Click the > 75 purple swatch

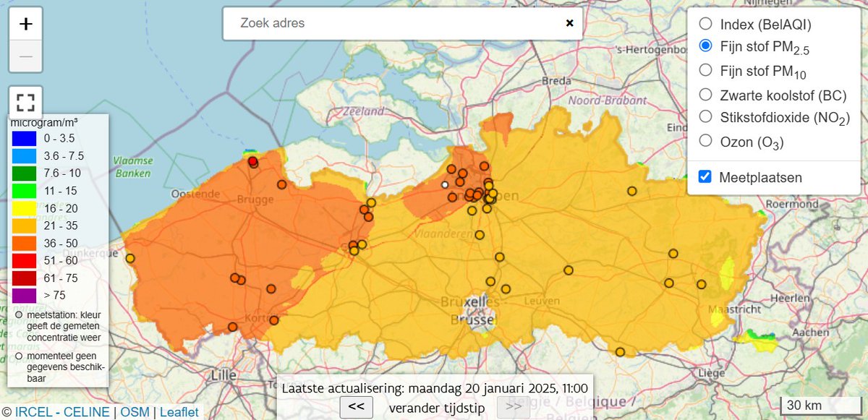click(23, 296)
